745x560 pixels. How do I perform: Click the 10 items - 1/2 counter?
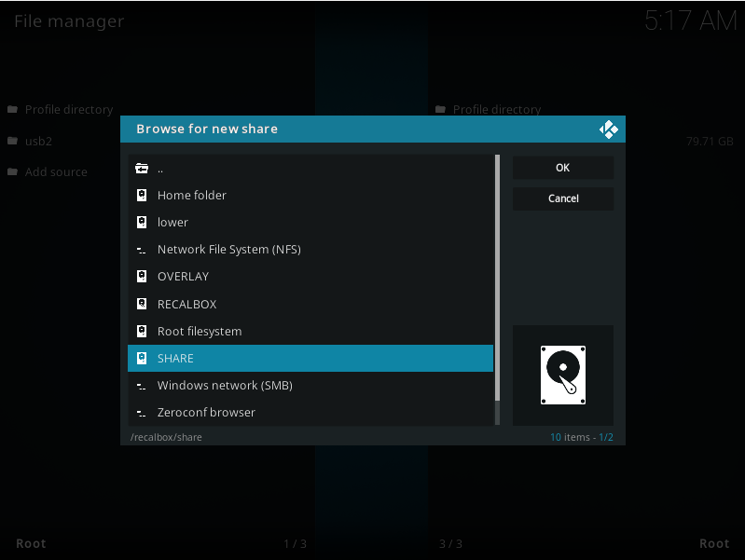point(582,437)
